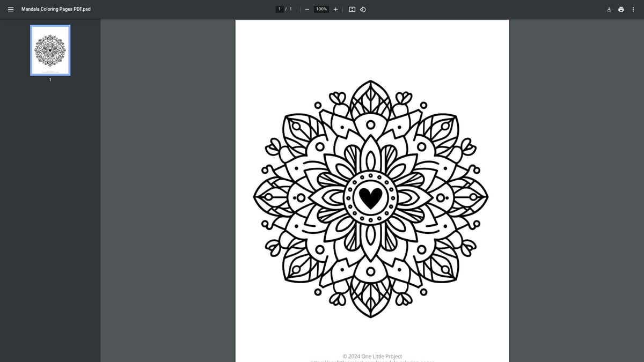Follow the onelittleproject.com link below the mandala
Viewport: 644px width, 362px height.
372,361
